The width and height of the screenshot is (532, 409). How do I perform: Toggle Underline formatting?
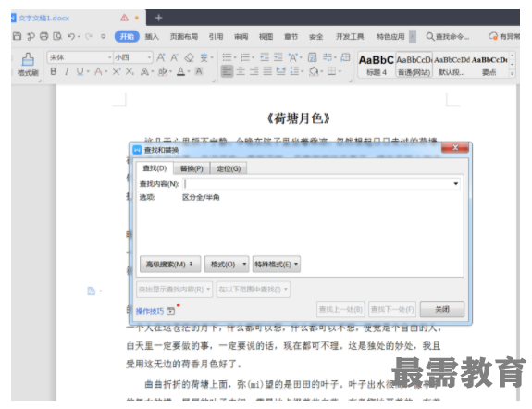80,71
